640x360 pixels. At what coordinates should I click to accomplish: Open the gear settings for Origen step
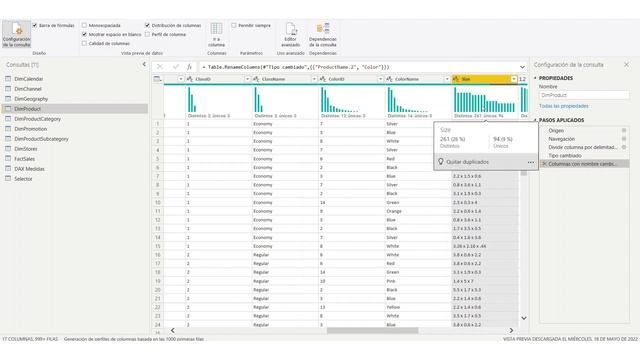coord(624,130)
